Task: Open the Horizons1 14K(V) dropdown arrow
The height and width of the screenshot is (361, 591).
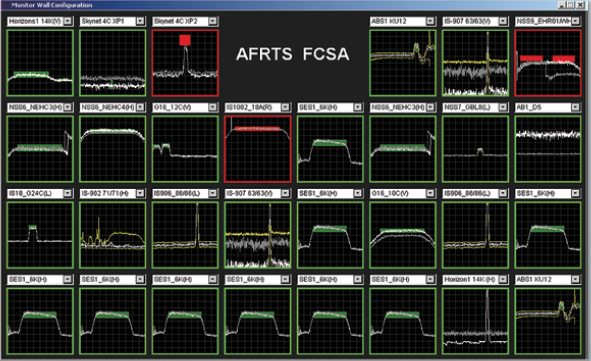Action: point(68,21)
